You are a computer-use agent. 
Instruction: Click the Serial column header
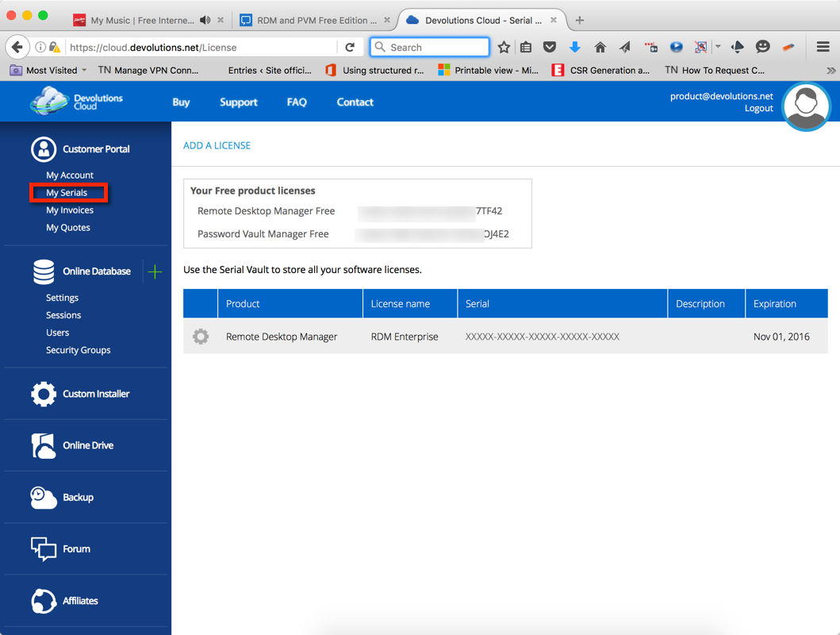coord(562,304)
